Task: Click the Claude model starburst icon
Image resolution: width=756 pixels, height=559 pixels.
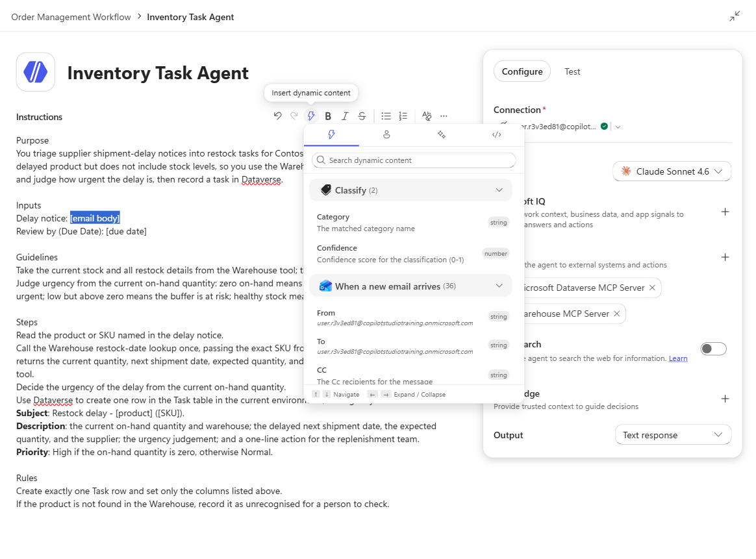Action: (626, 171)
